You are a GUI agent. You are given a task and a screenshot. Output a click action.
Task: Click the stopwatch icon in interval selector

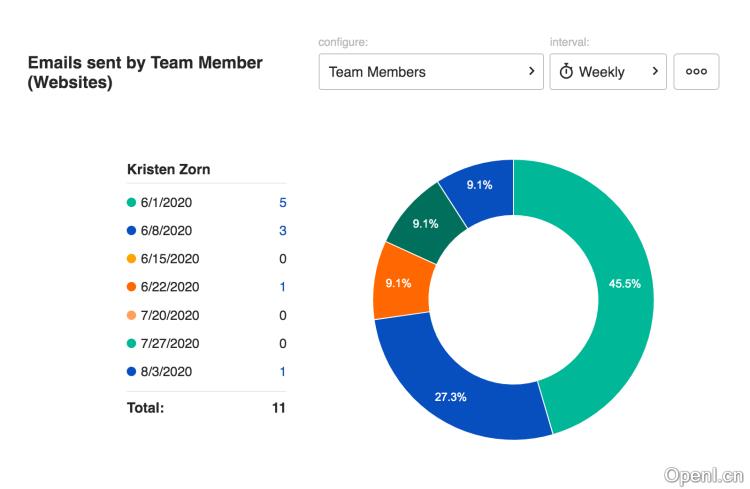(x=566, y=72)
